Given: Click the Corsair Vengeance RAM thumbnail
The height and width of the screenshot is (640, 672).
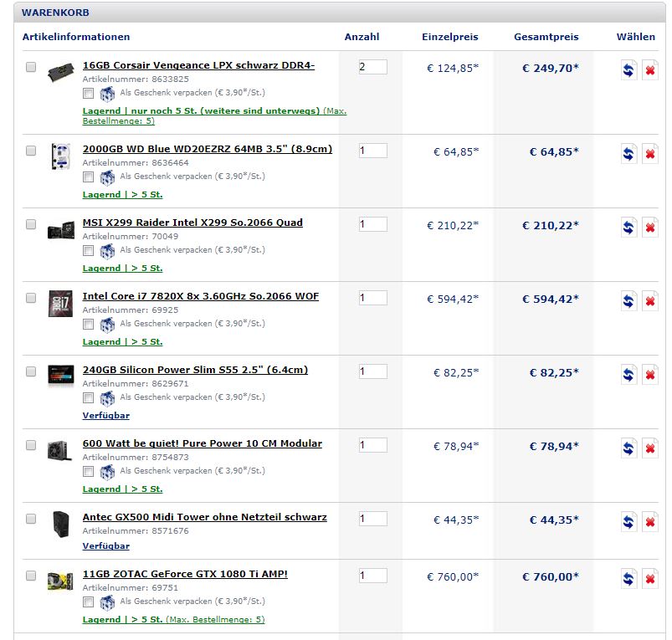Looking at the screenshot, I should 60,72.
